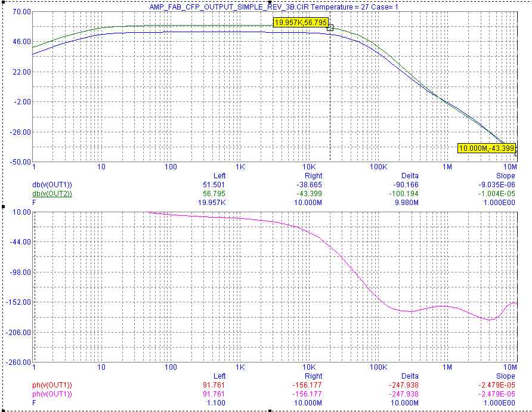Click the -9.035E-06 slope value
Viewport: 532px width, 412px height.
(496, 185)
